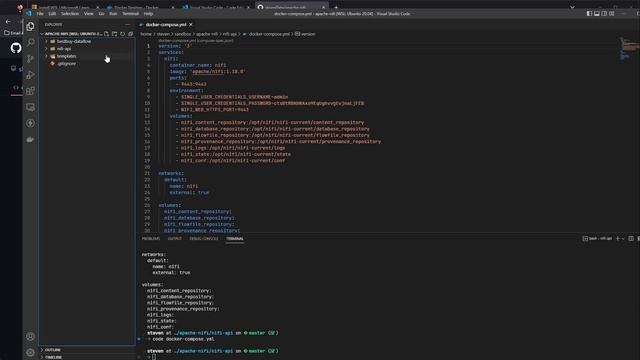Click 'container_name: nifi' line in editor
Viewport: 640px width, 360px height.
pos(198,65)
